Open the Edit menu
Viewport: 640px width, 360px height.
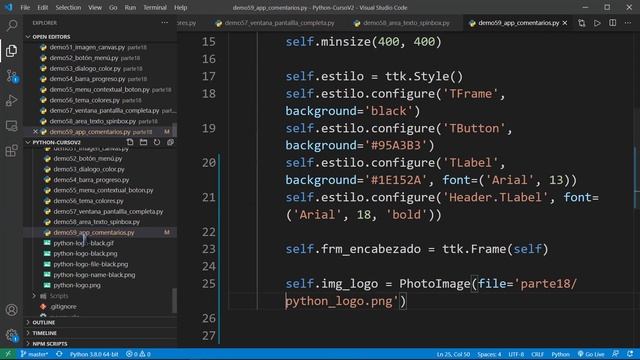pos(42,7)
